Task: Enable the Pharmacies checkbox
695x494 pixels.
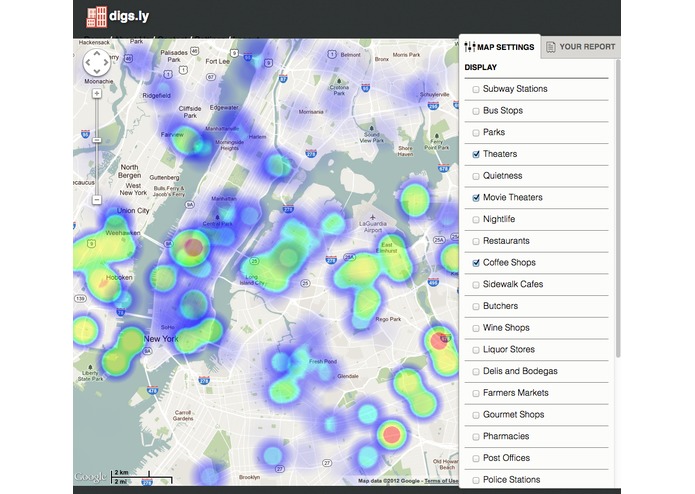Action: [x=476, y=437]
